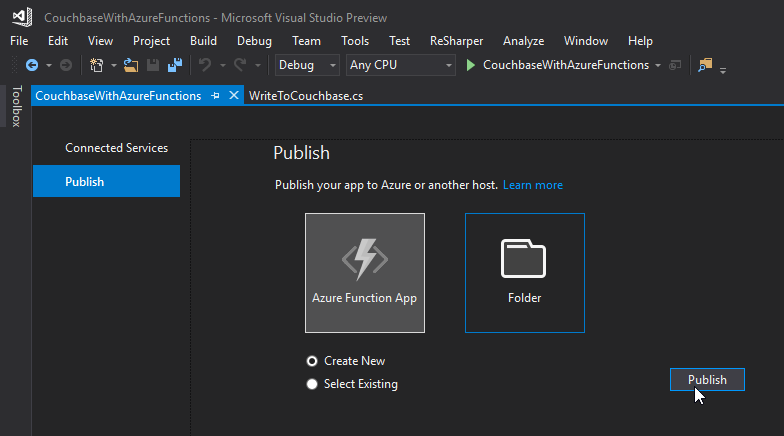This screenshot has height=436, width=784.
Task: Close the CouchbaseWithAzureFunctions tab
Action: 234,96
